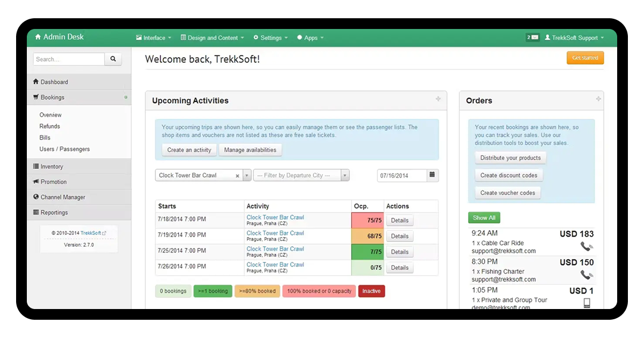Screen dimensions: 644x338
Task: Select the USD 183 order amount
Action: (x=577, y=234)
